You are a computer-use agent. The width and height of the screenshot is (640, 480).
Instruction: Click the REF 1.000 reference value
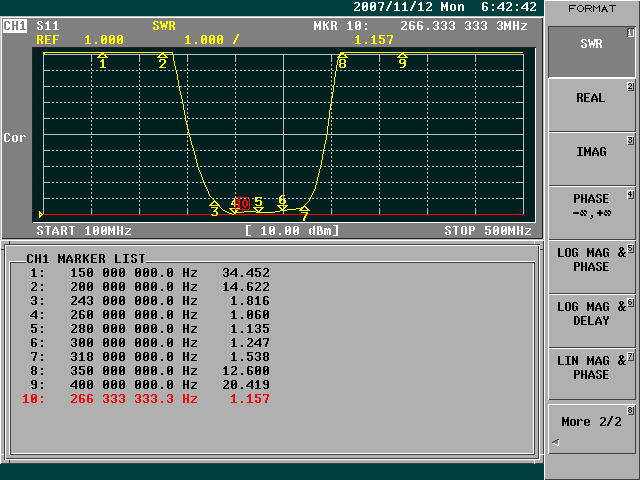click(80, 40)
